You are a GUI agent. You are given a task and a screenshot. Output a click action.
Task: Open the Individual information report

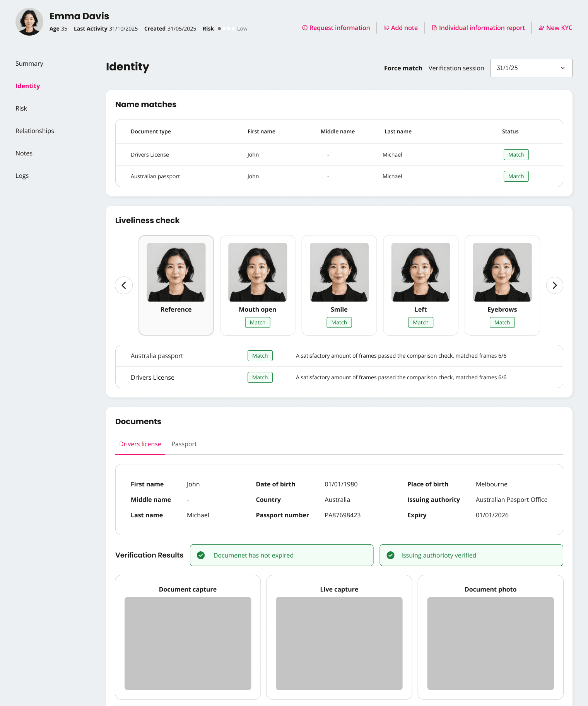(478, 28)
